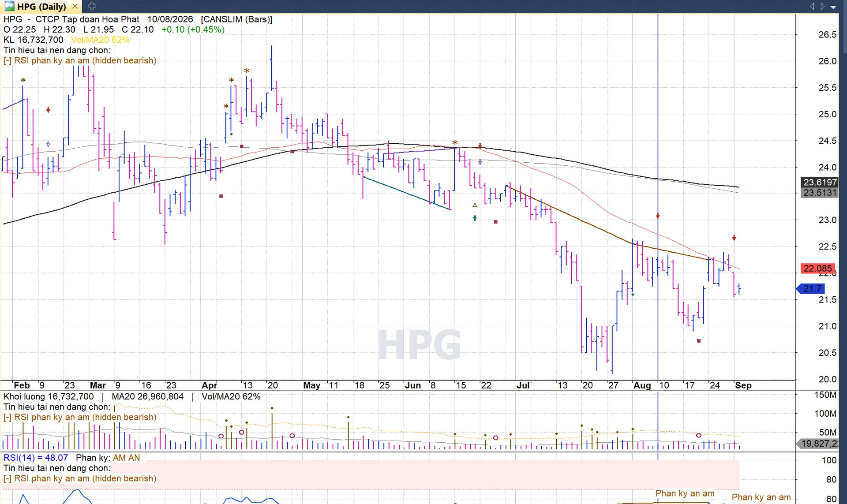Click the "20.0" price scale label
This screenshot has height=504, width=847.
point(827,379)
